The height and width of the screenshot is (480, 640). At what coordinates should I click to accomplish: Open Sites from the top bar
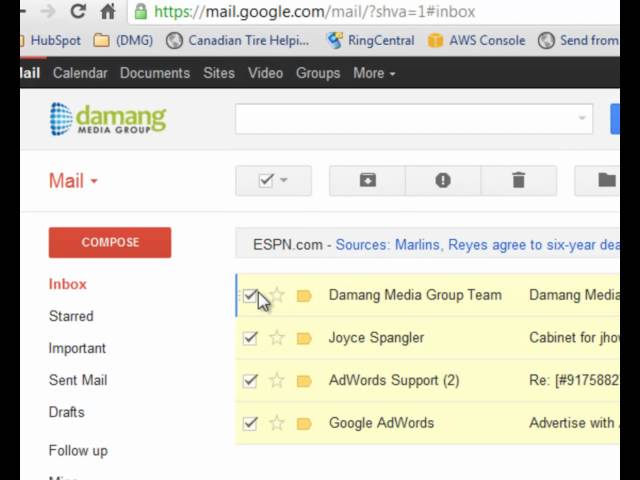(x=219, y=73)
